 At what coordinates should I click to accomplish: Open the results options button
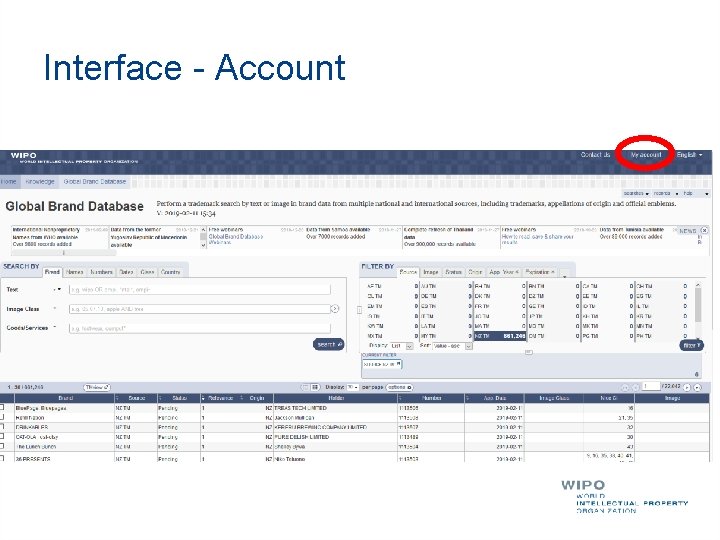pyautogui.click(x=399, y=388)
